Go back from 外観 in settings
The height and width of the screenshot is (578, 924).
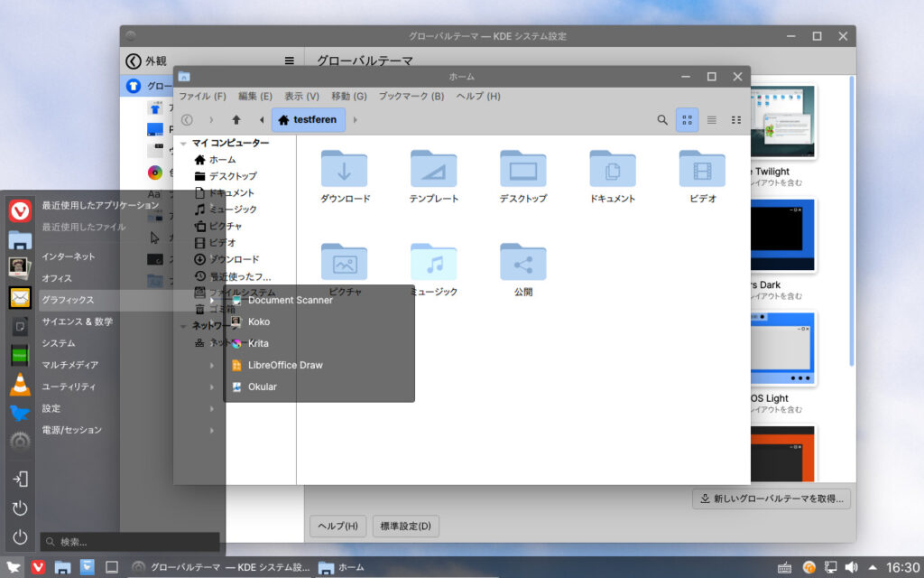pyautogui.click(x=134, y=61)
